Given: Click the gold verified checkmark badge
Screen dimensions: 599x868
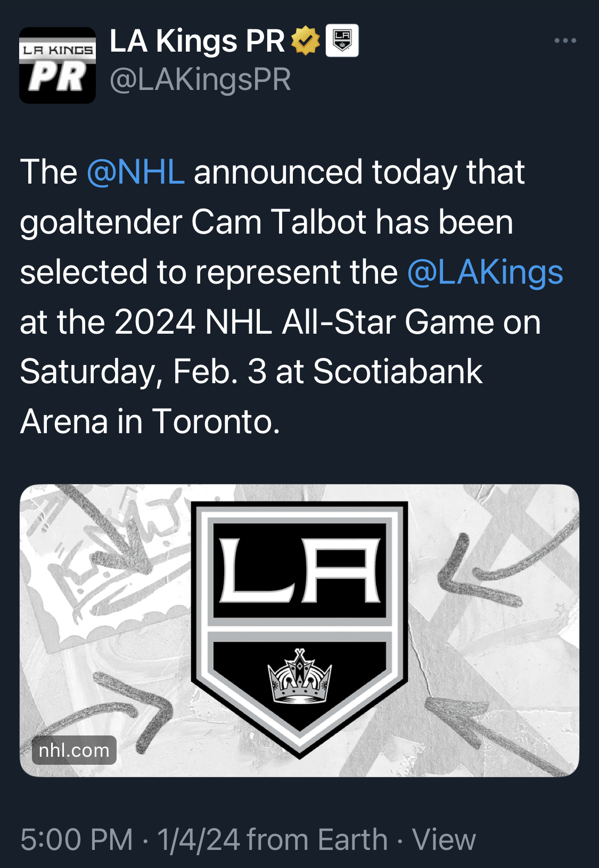Looking at the screenshot, I should [x=306, y=40].
